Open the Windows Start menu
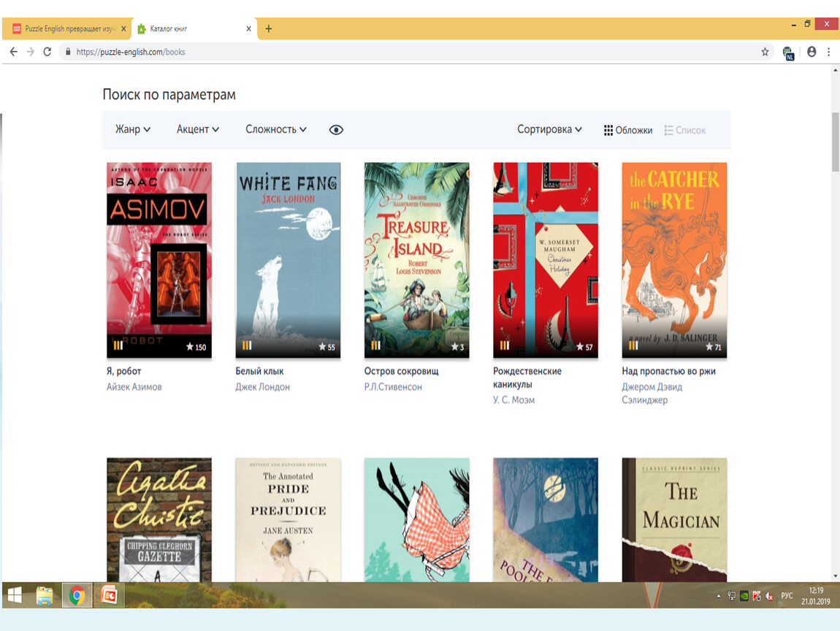The height and width of the screenshot is (631, 840). click(15, 596)
